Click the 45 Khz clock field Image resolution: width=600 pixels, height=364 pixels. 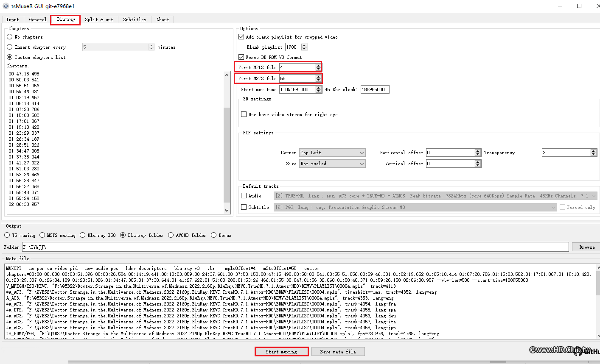[x=375, y=89]
